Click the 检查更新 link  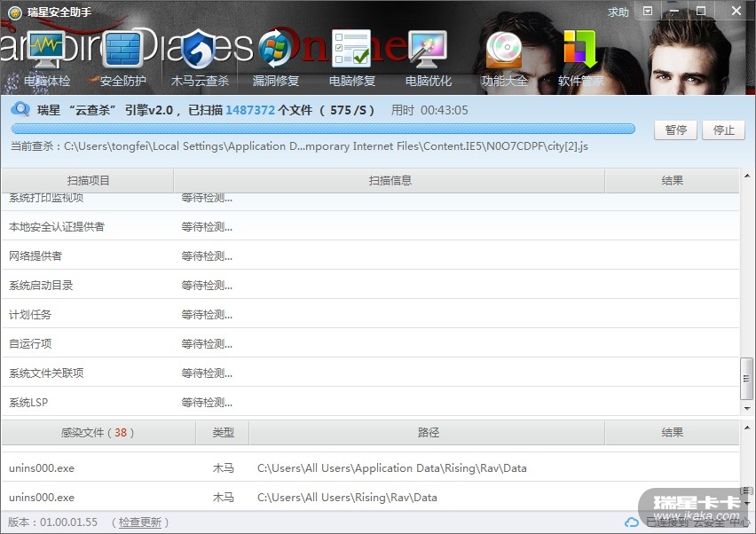tap(140, 522)
